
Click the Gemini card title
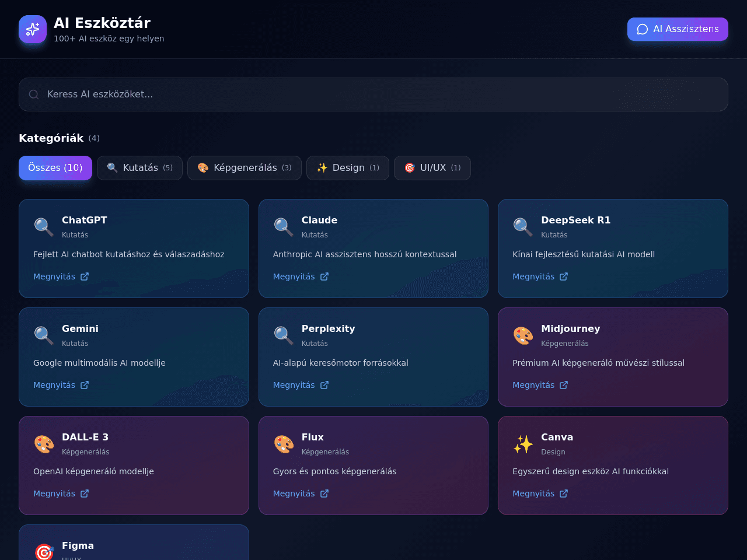coord(80,329)
